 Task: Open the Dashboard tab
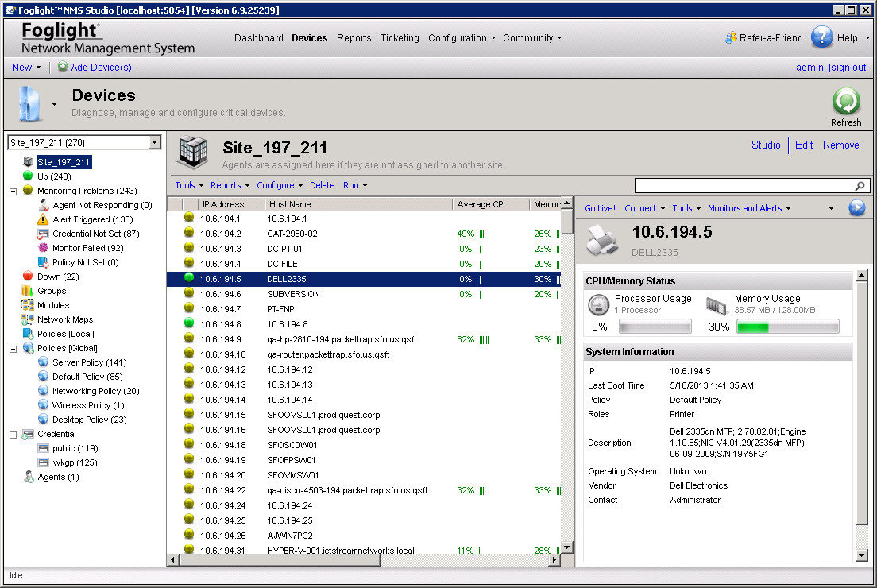point(258,37)
